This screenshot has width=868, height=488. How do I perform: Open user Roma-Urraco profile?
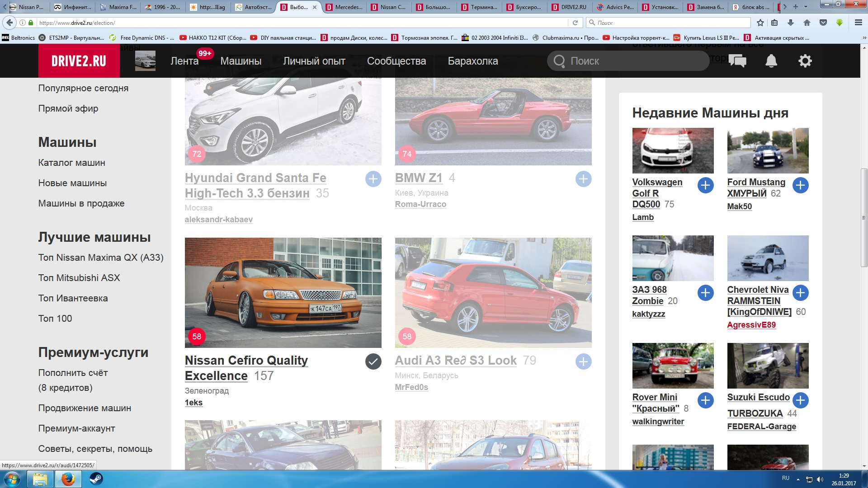pos(420,204)
